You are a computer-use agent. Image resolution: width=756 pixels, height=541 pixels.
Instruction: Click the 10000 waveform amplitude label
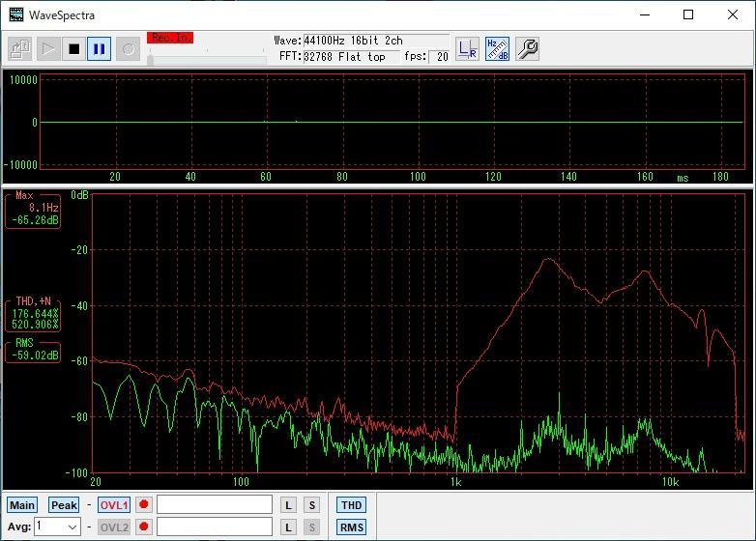tap(23, 80)
